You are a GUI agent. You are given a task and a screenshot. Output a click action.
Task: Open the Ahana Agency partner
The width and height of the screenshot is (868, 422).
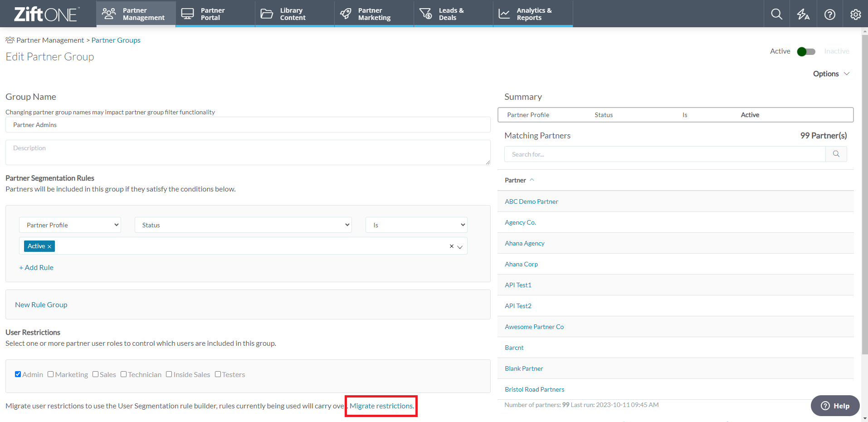click(525, 243)
